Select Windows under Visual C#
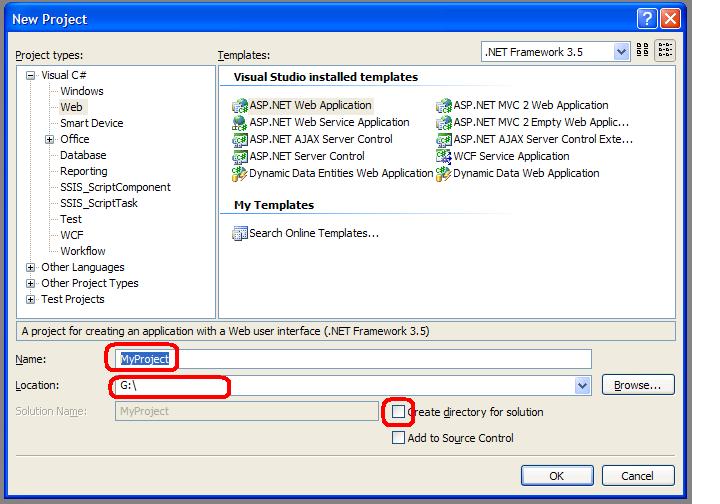 tap(82, 91)
